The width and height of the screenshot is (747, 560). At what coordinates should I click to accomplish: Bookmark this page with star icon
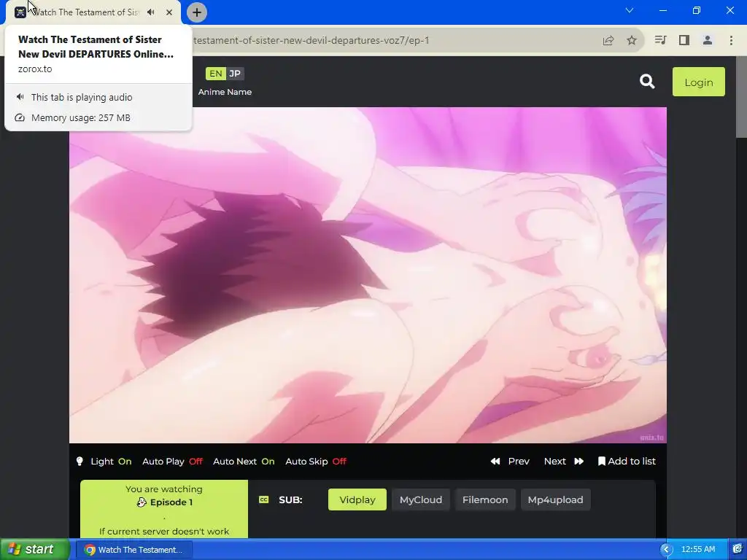click(632, 41)
